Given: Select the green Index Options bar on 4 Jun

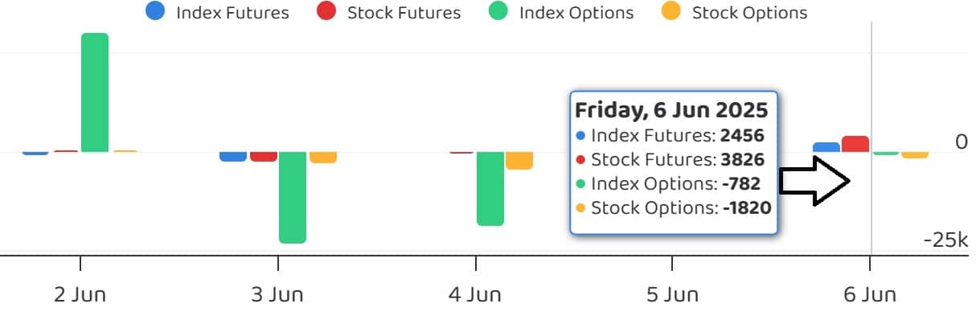Looking at the screenshot, I should tap(490, 189).
